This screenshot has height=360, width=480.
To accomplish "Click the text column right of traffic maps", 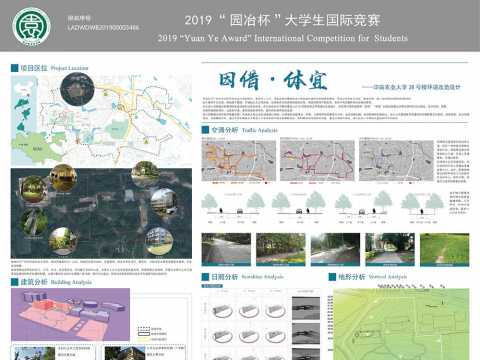I will coord(453,161).
